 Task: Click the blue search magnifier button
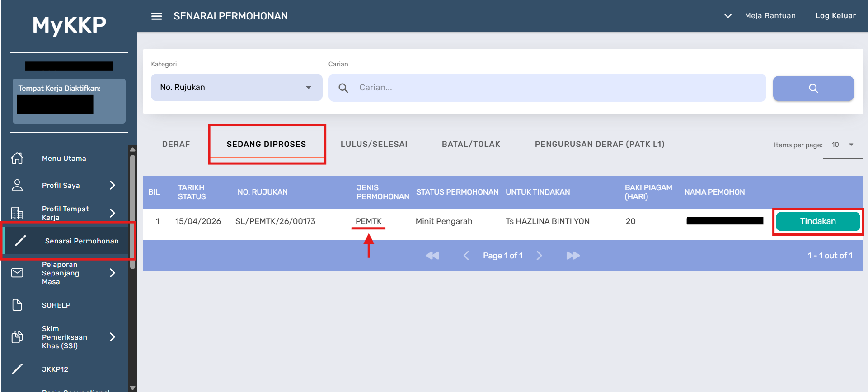(813, 88)
